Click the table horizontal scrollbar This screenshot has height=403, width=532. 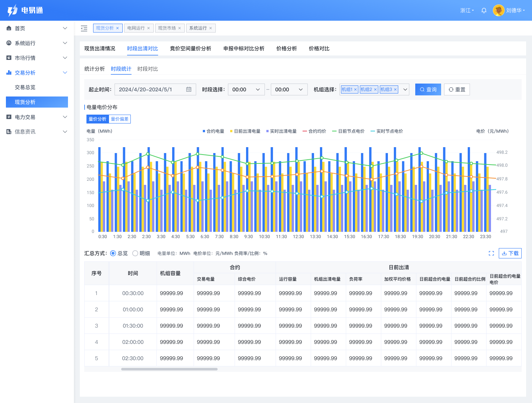[169, 369]
